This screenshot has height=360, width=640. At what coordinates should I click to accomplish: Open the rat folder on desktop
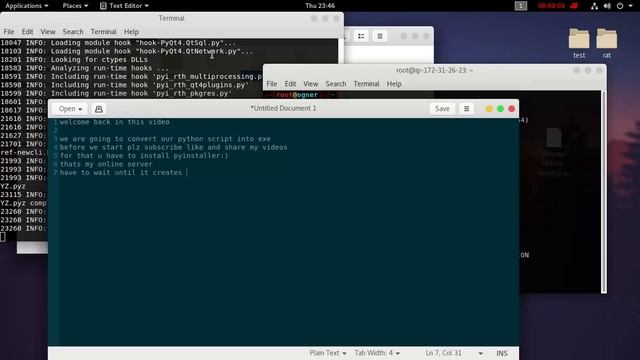point(607,43)
